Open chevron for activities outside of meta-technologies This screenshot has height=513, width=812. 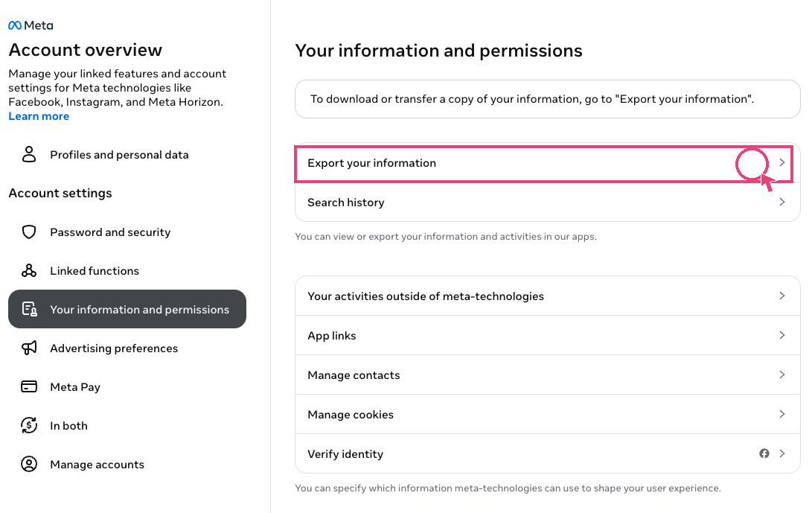point(782,296)
